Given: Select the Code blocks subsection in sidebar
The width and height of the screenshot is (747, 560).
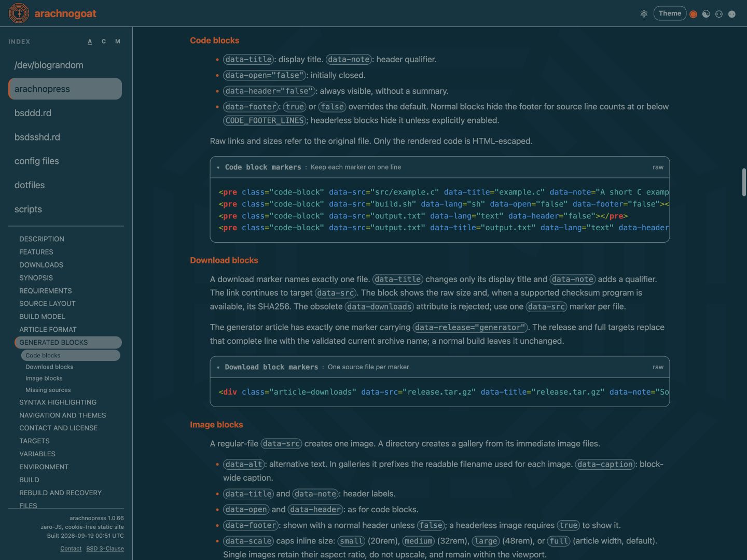Looking at the screenshot, I should click(71, 355).
